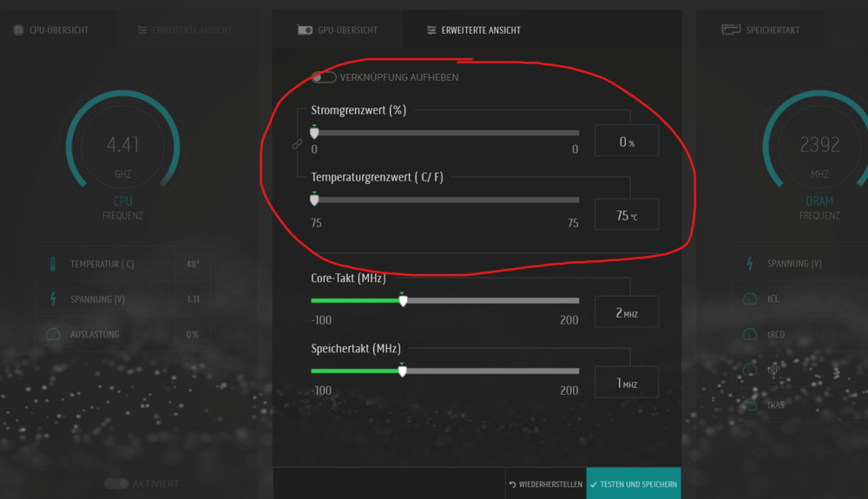This screenshot has width=868, height=499.
Task: Toggle the Aktiviert switch in the CPU panel
Action: click(x=115, y=483)
